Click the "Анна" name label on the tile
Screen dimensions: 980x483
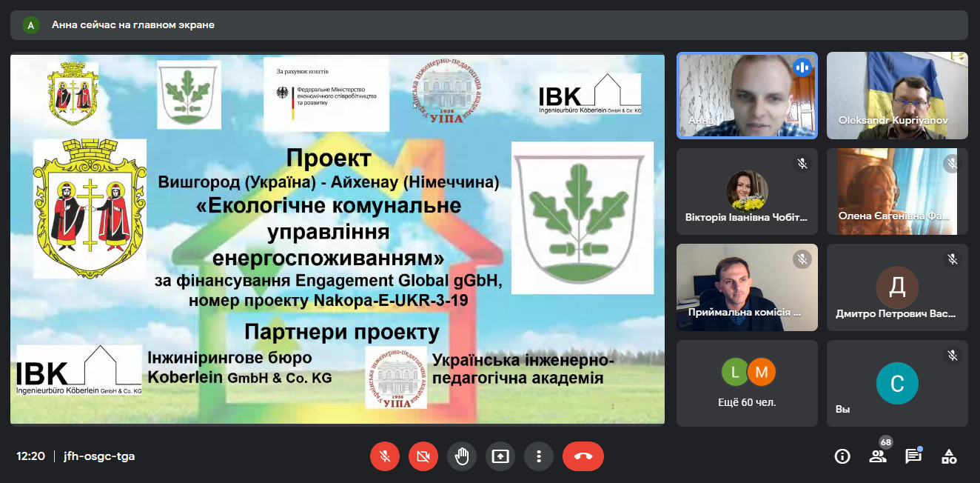point(699,121)
